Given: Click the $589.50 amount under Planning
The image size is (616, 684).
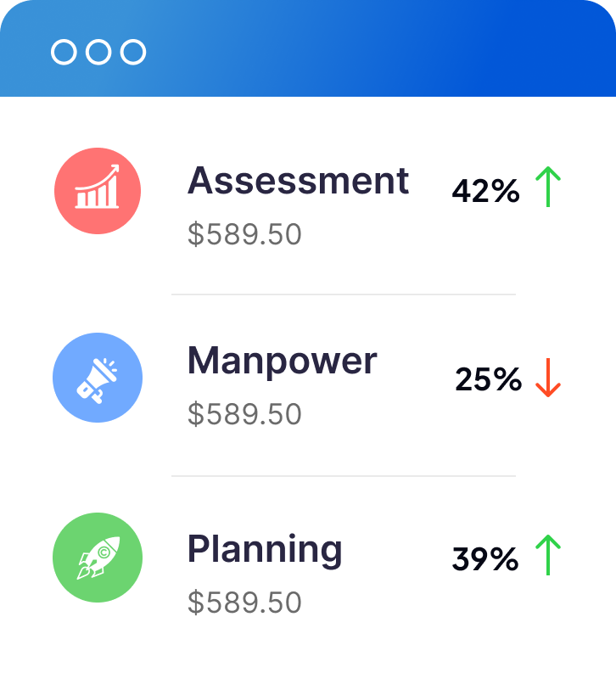Looking at the screenshot, I should click(x=244, y=603).
